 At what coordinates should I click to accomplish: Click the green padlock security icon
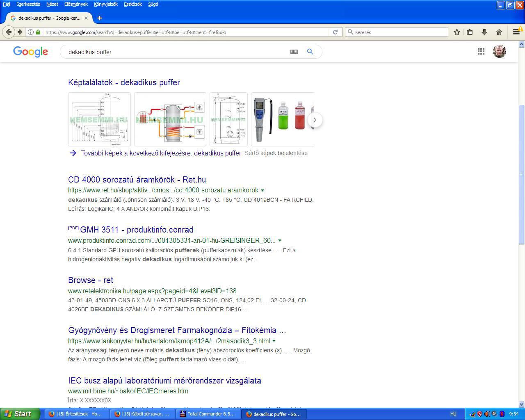click(x=38, y=32)
